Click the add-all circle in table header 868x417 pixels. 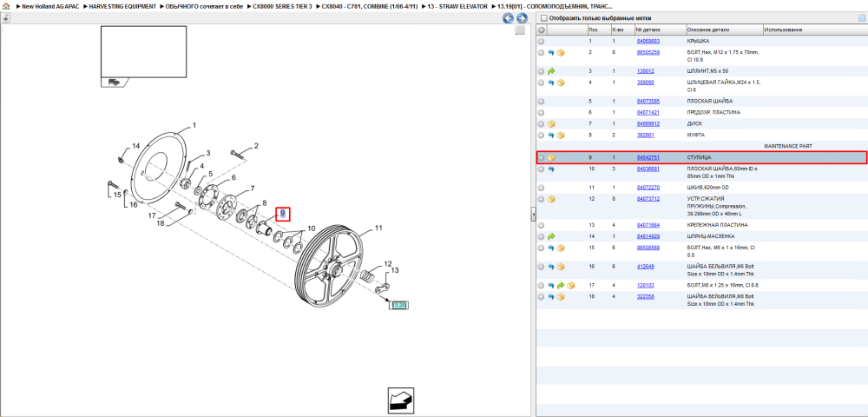pyautogui.click(x=542, y=30)
